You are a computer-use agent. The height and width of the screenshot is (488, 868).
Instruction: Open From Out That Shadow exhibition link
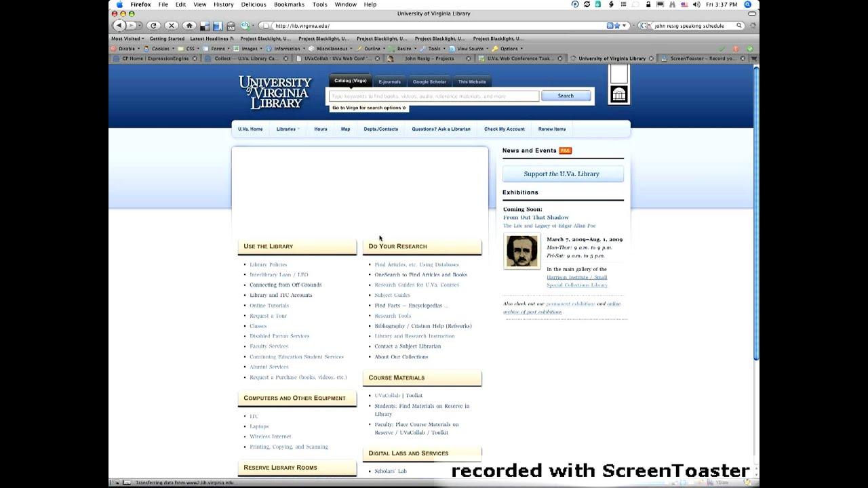536,218
